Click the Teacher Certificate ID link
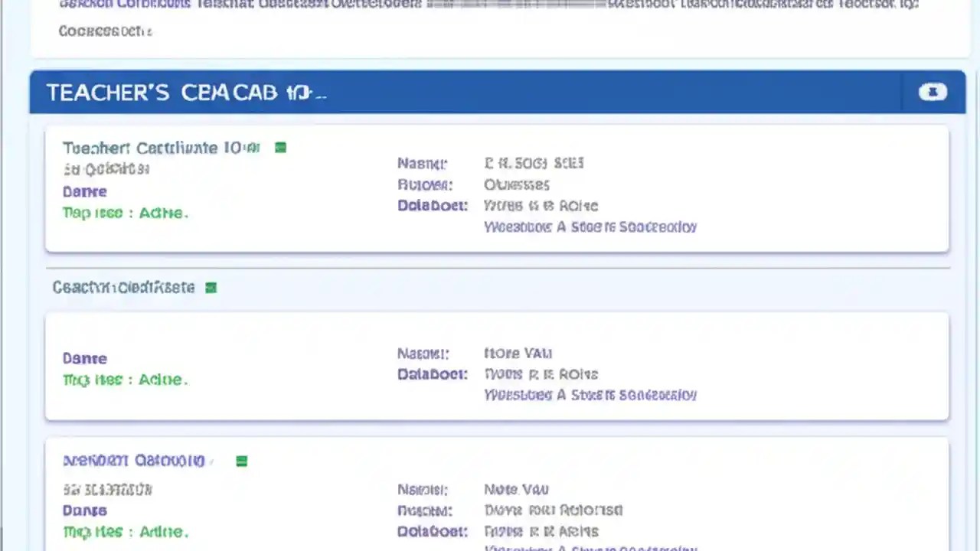Screen dimensions: 980x551 (x=161, y=148)
